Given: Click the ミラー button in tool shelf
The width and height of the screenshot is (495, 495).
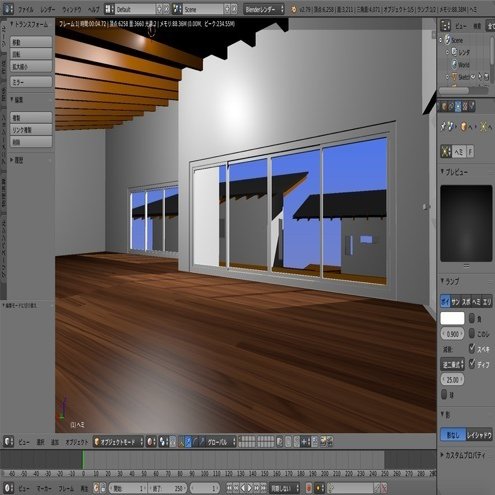Looking at the screenshot, I should pyautogui.click(x=31, y=82).
